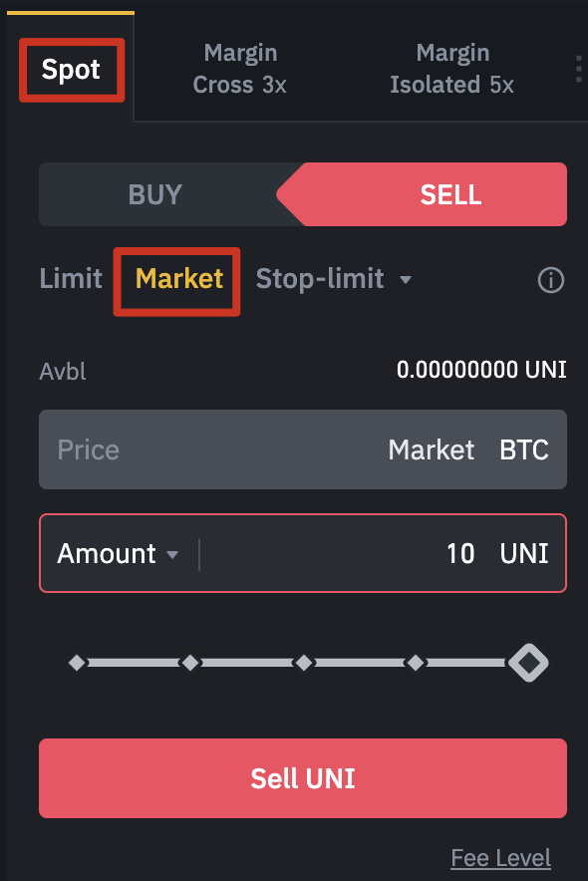The width and height of the screenshot is (588, 881).
Task: Select the 50% slider diamond marker
Action: click(304, 663)
